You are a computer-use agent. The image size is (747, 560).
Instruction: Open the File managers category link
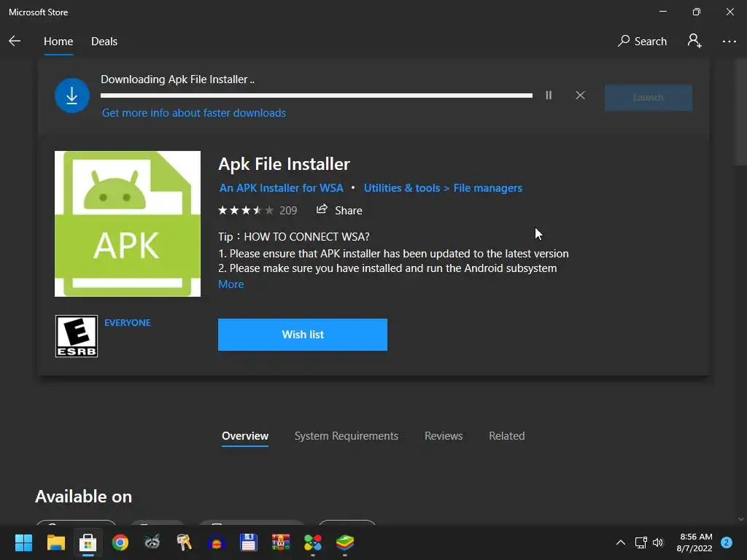[487, 188]
